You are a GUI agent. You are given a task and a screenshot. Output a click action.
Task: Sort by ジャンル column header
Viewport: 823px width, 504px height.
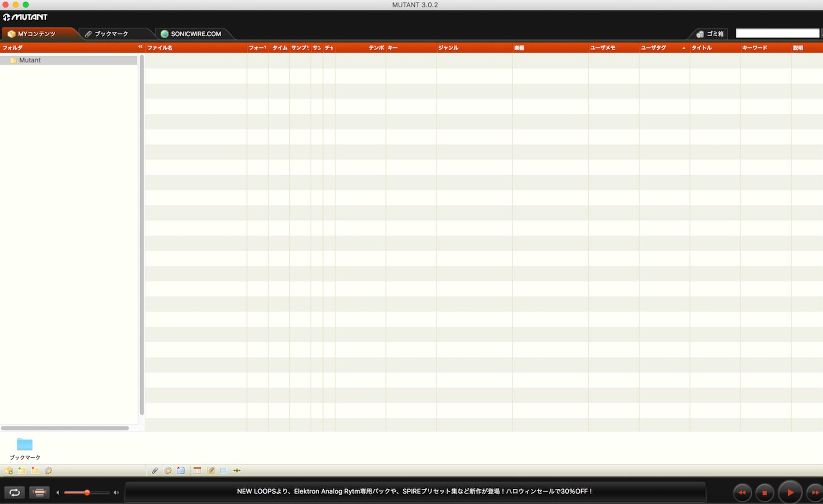pos(474,48)
